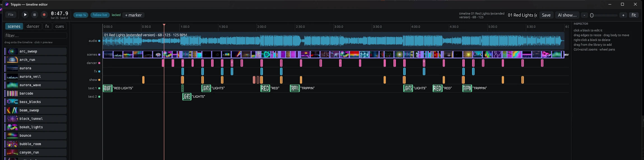
Task: Preview the bubble_room scene
Action: point(36,144)
